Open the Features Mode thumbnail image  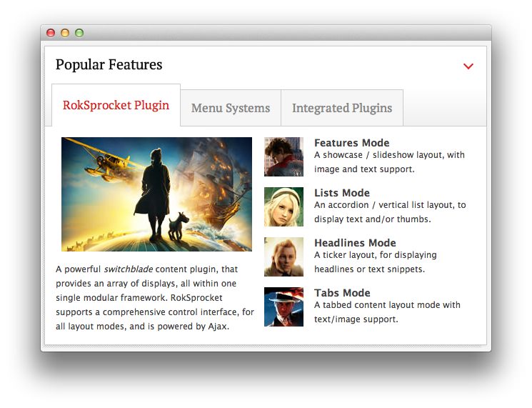pos(283,156)
